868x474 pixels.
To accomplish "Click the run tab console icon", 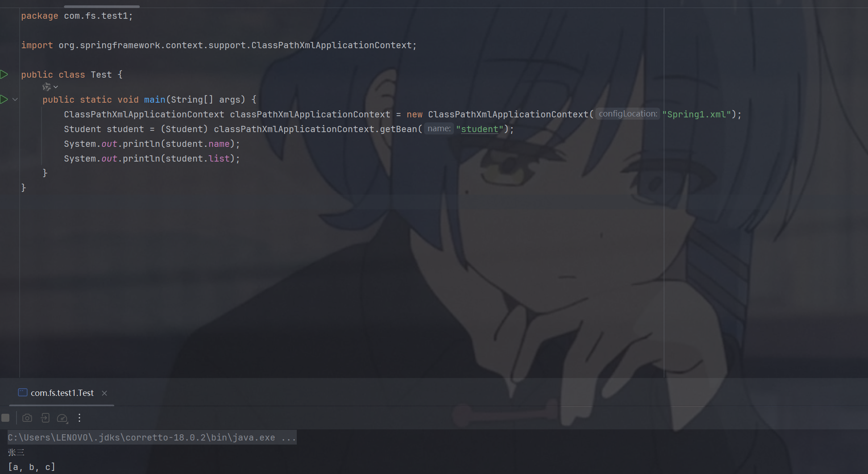I will tap(23, 392).
